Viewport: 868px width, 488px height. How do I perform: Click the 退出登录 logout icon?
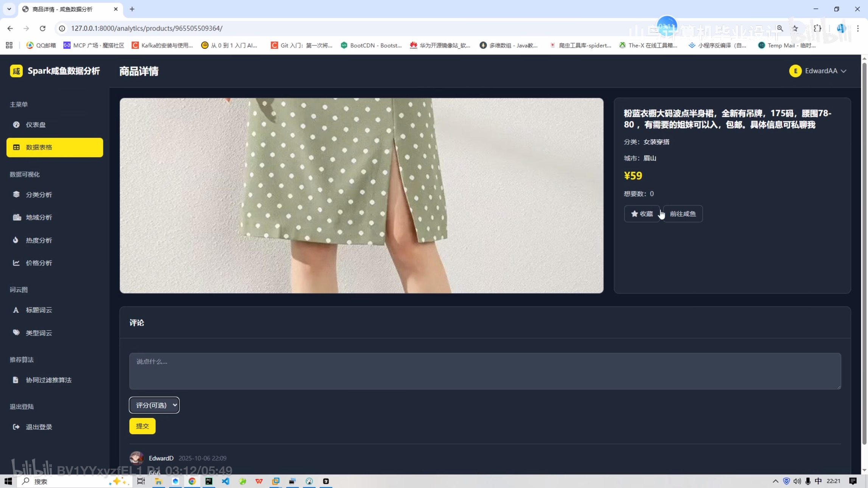tap(16, 427)
